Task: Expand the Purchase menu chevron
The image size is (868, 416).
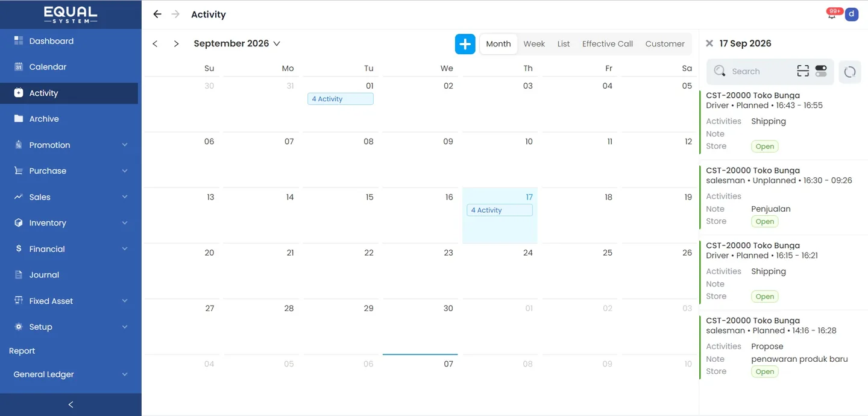Action: (x=125, y=171)
